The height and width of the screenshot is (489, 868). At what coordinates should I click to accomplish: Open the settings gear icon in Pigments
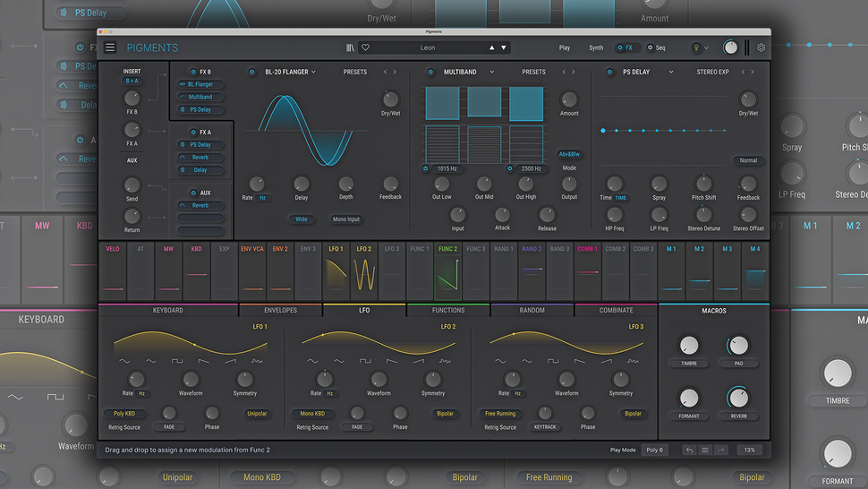click(x=762, y=47)
